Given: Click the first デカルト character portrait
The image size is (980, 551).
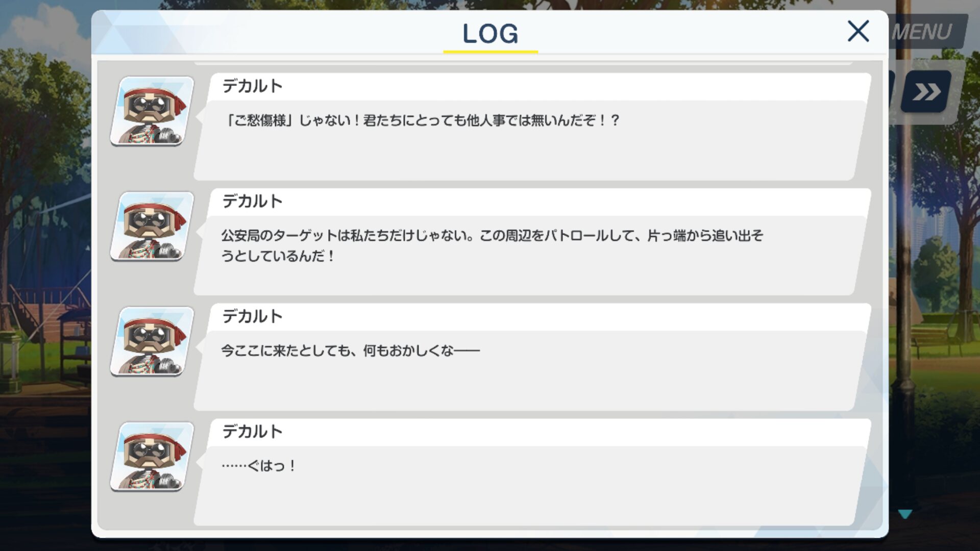Looking at the screenshot, I should [x=152, y=111].
